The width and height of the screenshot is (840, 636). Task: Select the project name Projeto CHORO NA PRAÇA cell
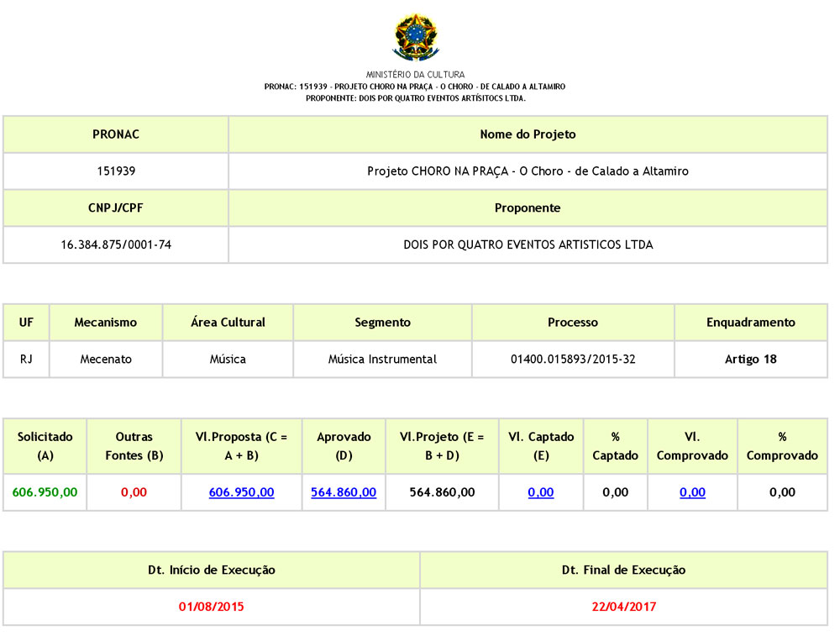coord(528,171)
